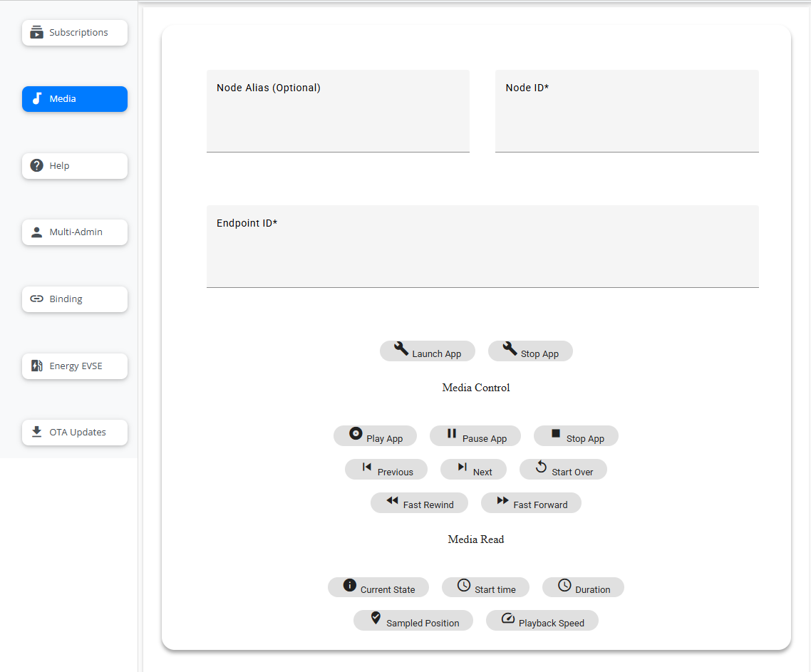Navigate to the Energy EVSE page

coord(75,366)
